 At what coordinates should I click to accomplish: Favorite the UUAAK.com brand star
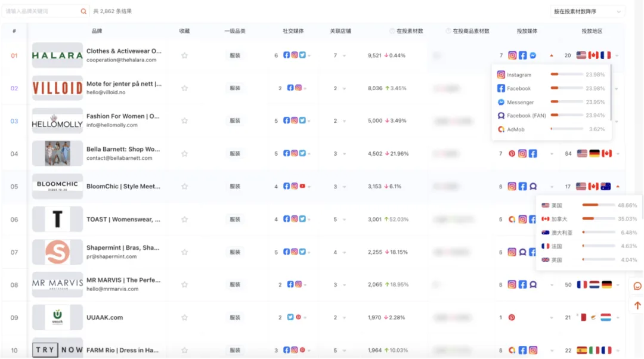(x=184, y=317)
